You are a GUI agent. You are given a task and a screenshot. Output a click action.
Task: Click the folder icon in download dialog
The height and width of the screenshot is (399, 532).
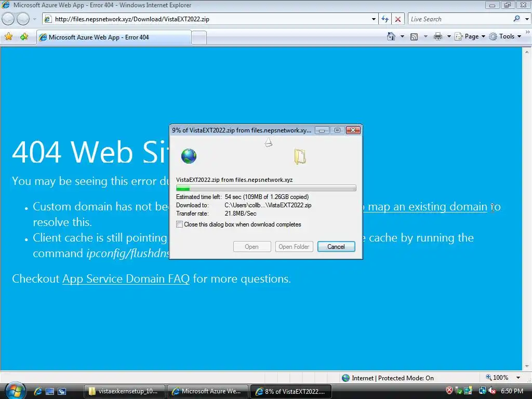pyautogui.click(x=300, y=156)
